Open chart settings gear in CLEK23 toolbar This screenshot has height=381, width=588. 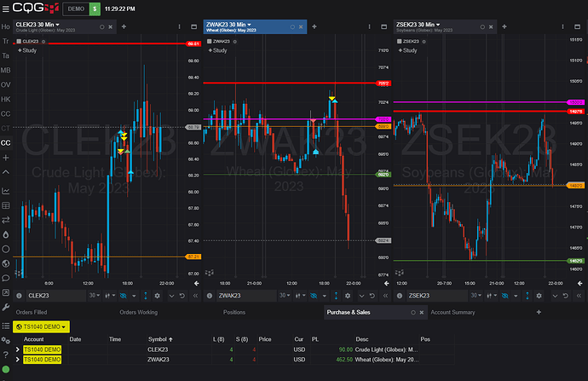(158, 296)
